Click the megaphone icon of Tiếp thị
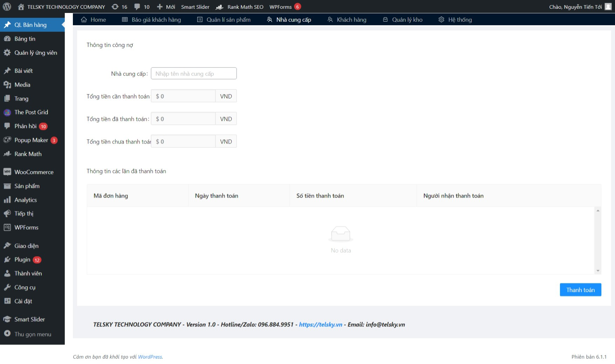615x364 pixels. 7,213
